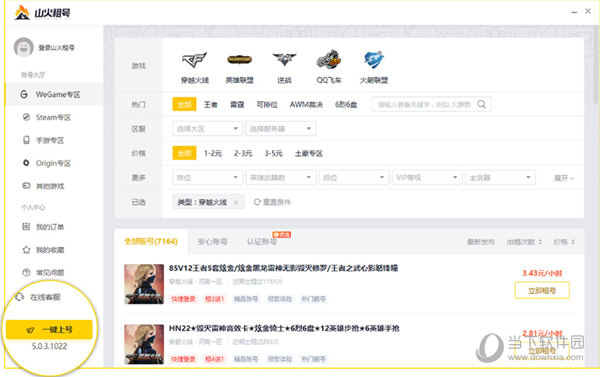Click the 3.43元/小时 price text
600x377 pixels.
542,273
